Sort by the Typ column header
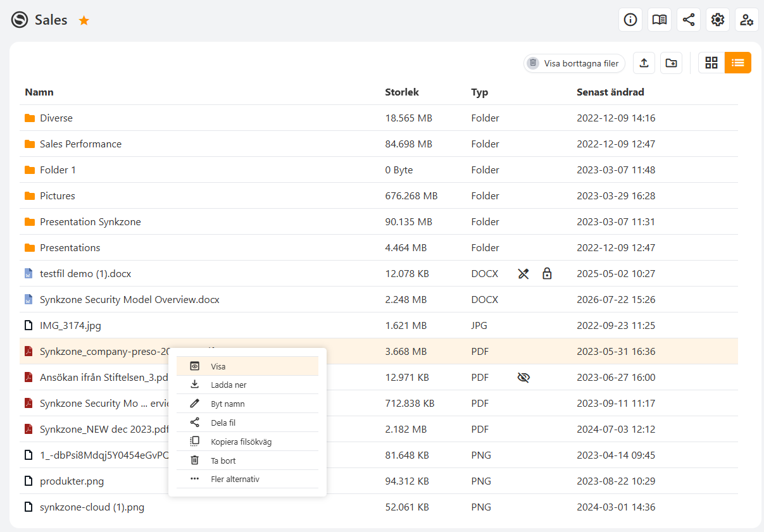 tap(480, 92)
